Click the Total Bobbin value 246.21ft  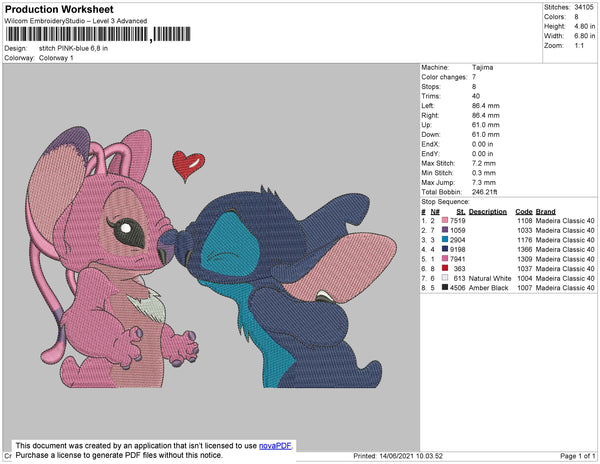pyautogui.click(x=485, y=192)
